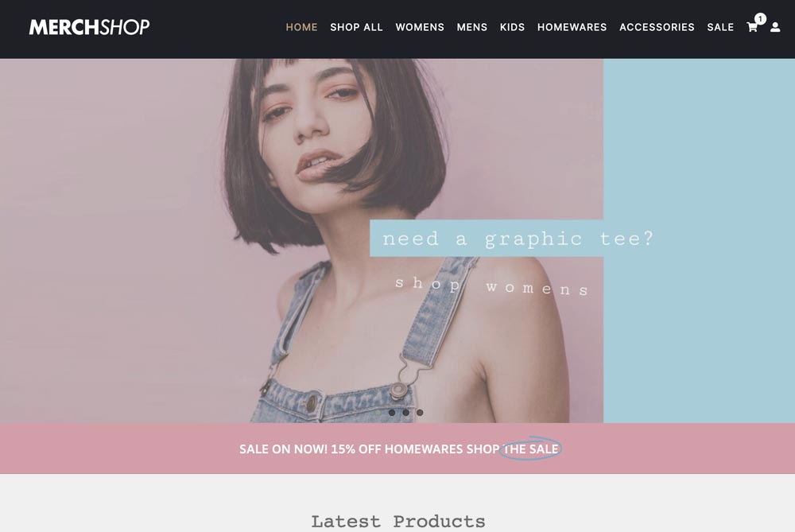Open the SALE menu item
This screenshot has width=795, height=532.
(720, 27)
